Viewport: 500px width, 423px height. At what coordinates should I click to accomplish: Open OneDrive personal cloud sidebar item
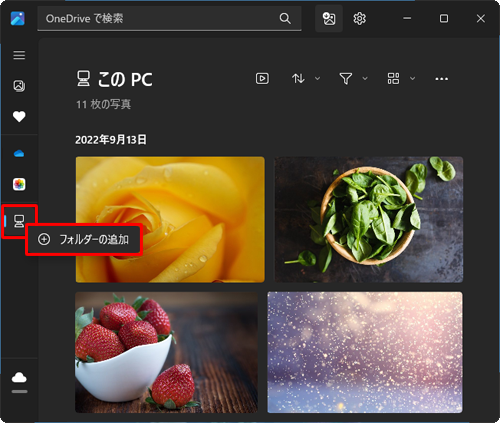pyautogui.click(x=19, y=154)
